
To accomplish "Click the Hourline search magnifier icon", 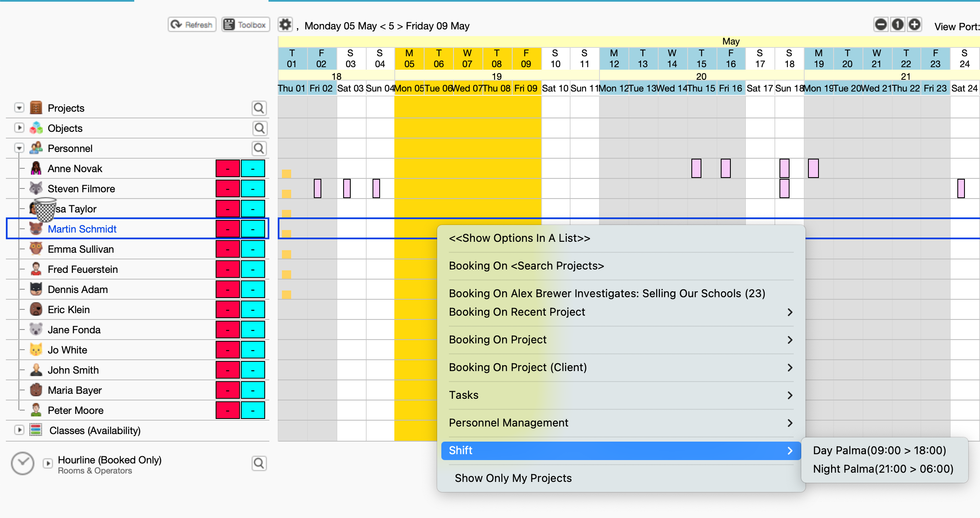I will point(259,463).
